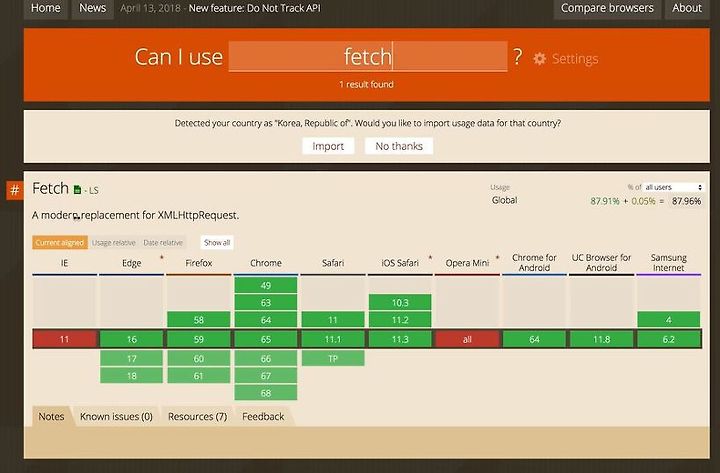Click the Chrome 68 cell

[266, 393]
